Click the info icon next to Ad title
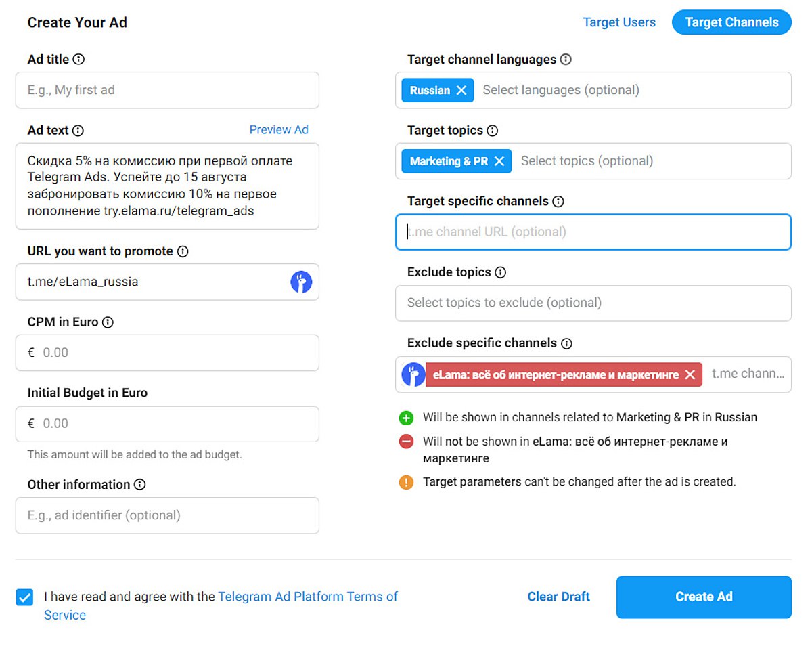This screenshot has width=812, height=646. 78,60
